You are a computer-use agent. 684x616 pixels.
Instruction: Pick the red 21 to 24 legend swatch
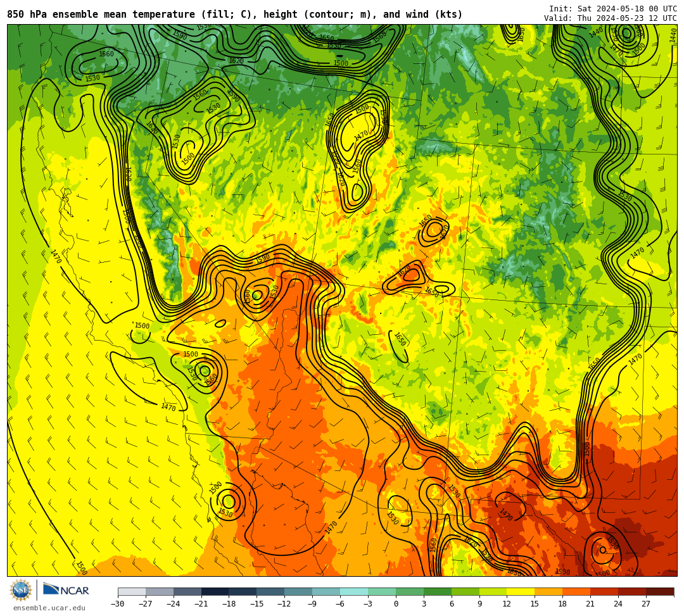pyautogui.click(x=605, y=591)
